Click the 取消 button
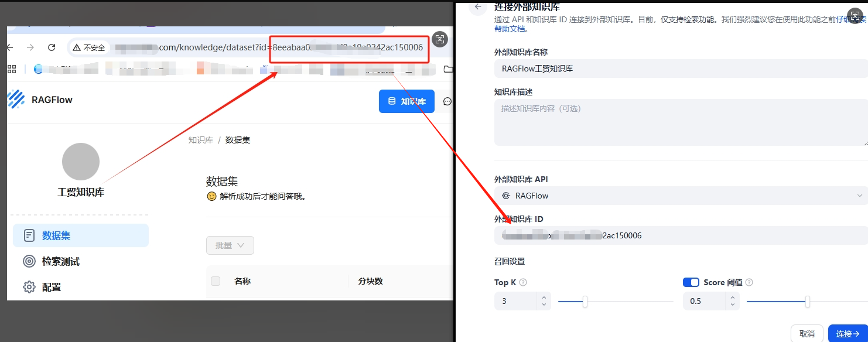868x342 pixels. [807, 334]
